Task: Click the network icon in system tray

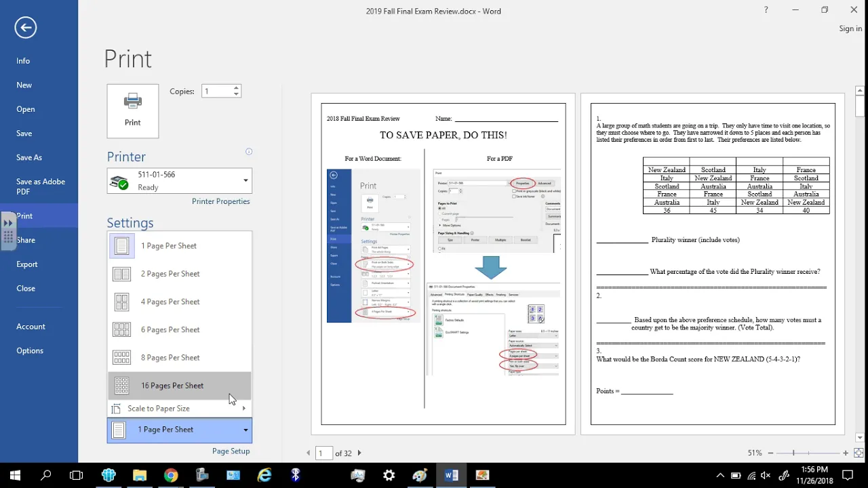Action: 752,475
